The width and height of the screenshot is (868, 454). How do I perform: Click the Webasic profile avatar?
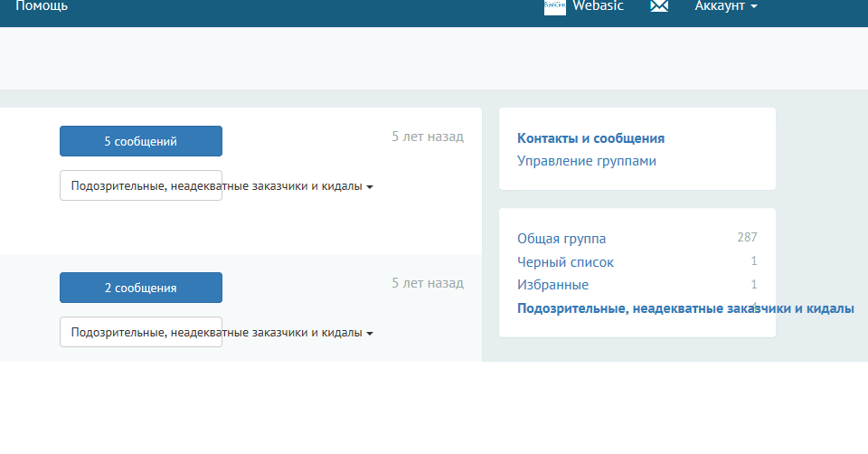pos(554,6)
